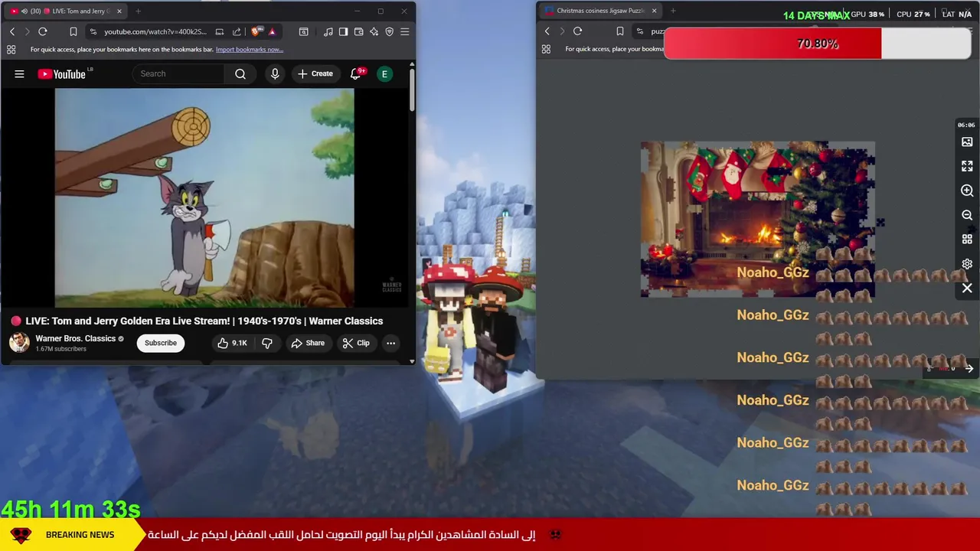Reload the YouTube page
980x551 pixels.
coord(43,31)
